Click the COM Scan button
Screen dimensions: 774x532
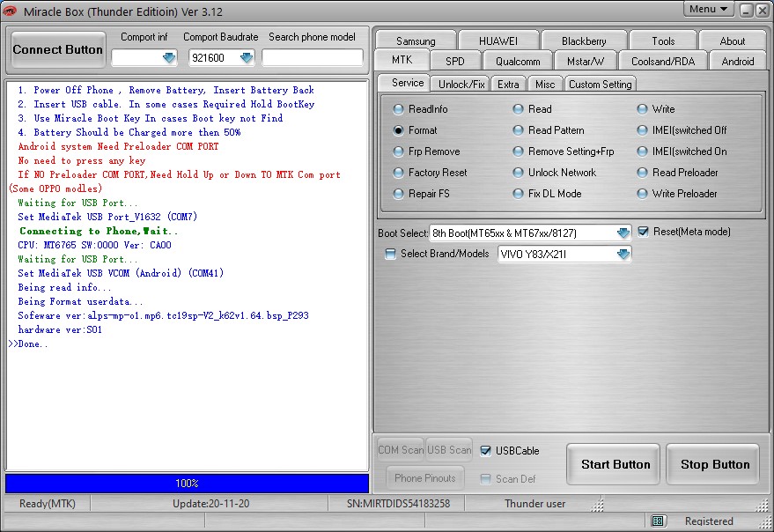coord(401,450)
